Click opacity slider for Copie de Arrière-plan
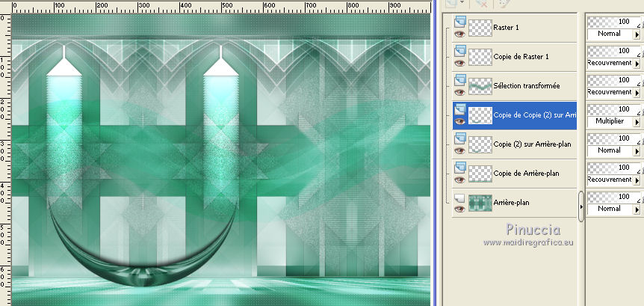 click(x=613, y=168)
